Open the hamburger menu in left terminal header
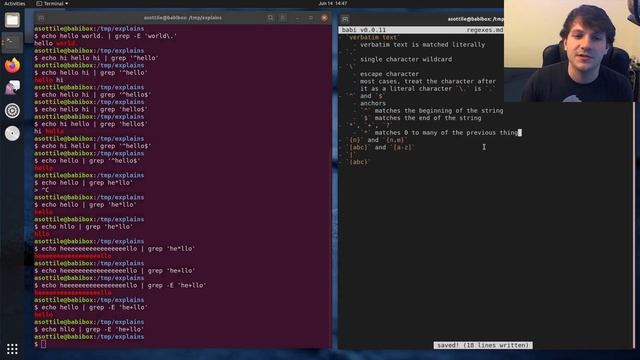 (x=282, y=18)
